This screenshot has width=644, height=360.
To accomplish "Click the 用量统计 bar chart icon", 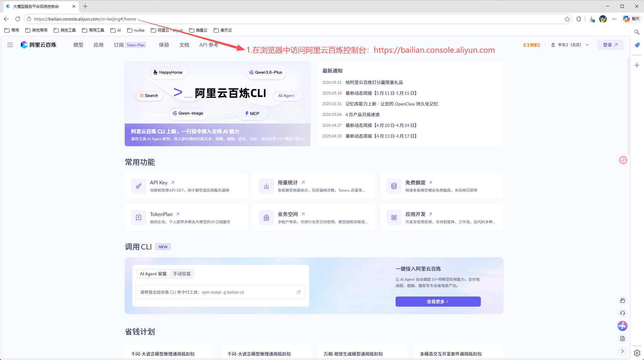I will [266, 186].
